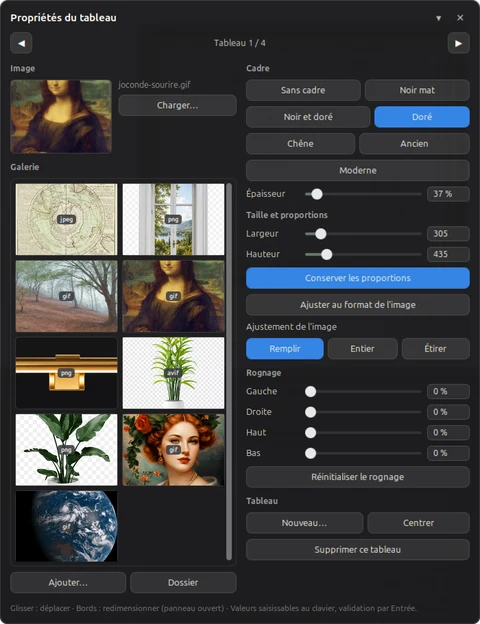Click the joconde-sourire.gif file name

click(x=154, y=85)
